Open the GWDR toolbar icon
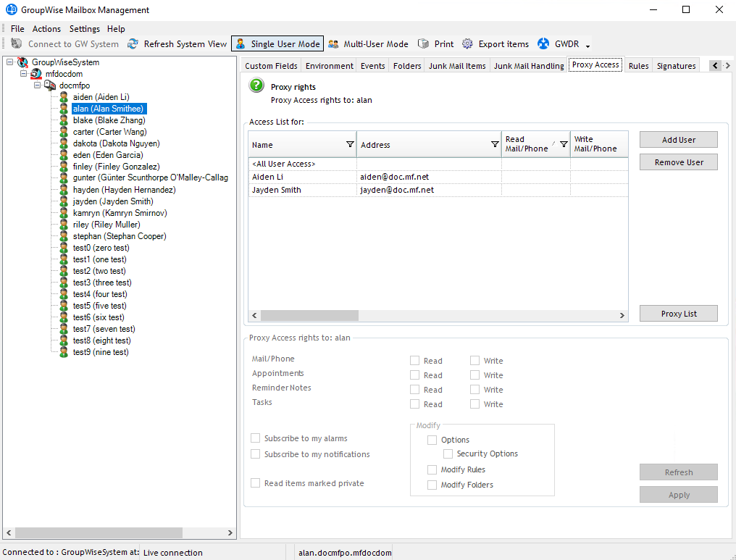The height and width of the screenshot is (560, 736). pos(543,44)
